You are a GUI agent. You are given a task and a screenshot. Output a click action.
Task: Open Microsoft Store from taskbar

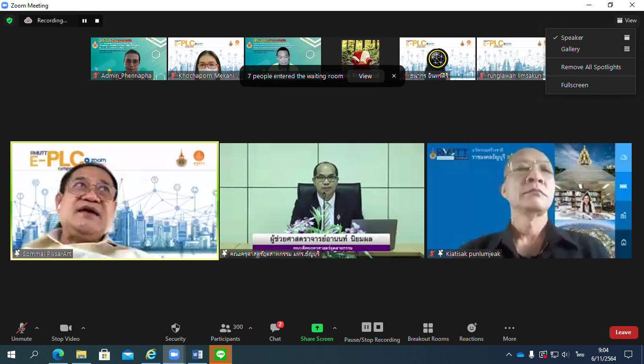point(104,355)
